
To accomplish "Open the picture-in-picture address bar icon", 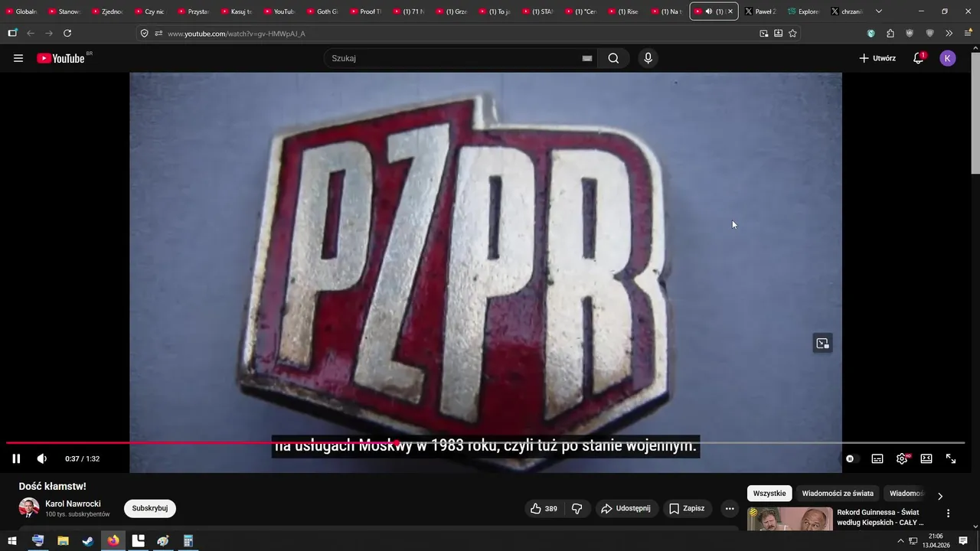I will [x=763, y=34].
